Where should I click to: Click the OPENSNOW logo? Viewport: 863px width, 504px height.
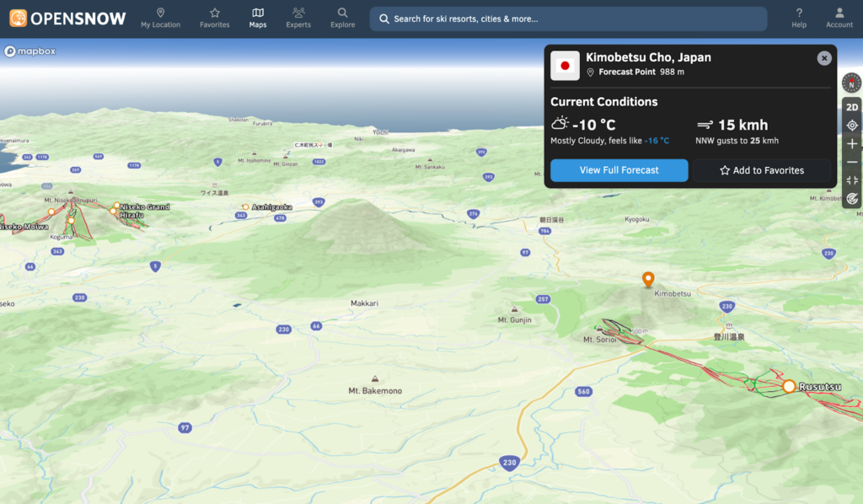(x=67, y=17)
